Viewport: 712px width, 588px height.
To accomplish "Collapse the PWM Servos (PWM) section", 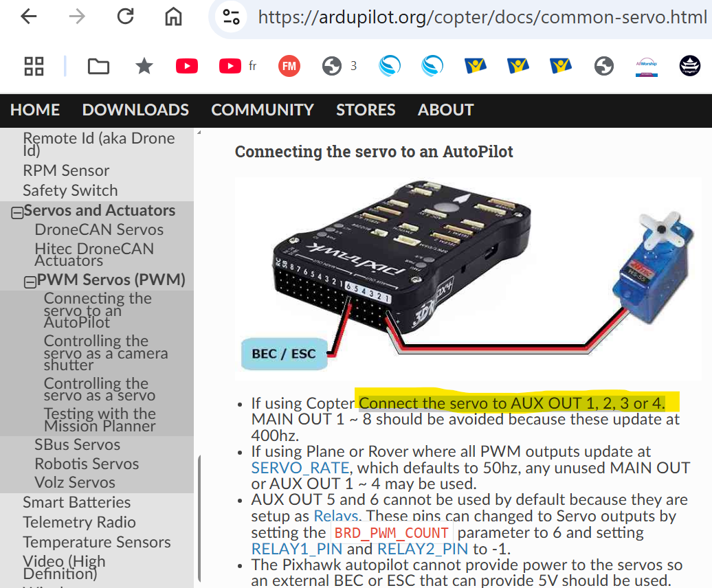I will coord(30,282).
